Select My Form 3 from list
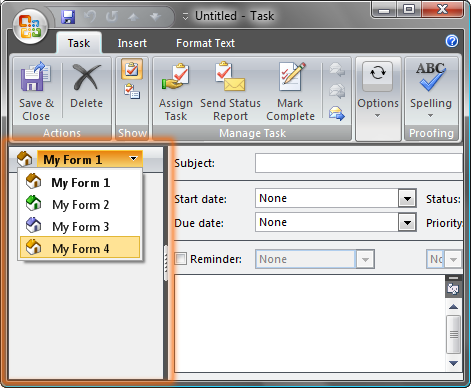471x388 pixels. pyautogui.click(x=80, y=227)
